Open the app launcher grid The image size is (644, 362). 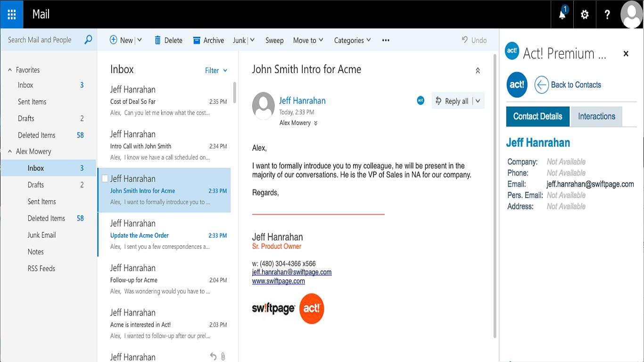click(12, 14)
